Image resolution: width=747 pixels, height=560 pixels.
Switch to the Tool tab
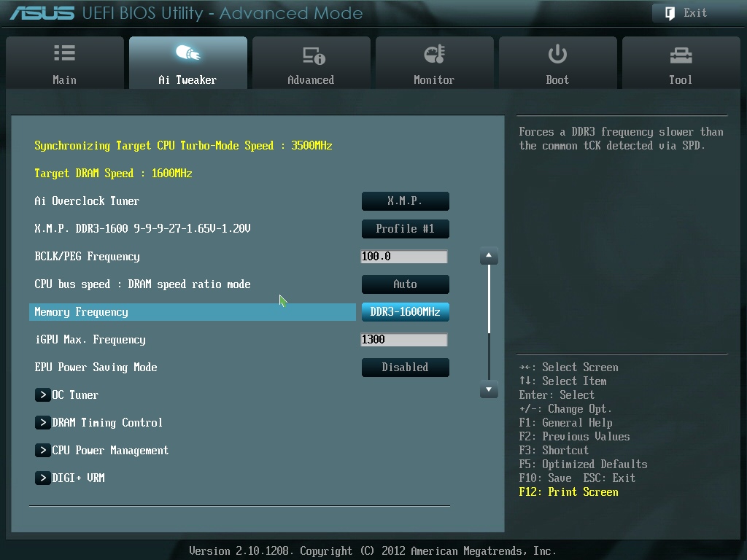[681, 63]
